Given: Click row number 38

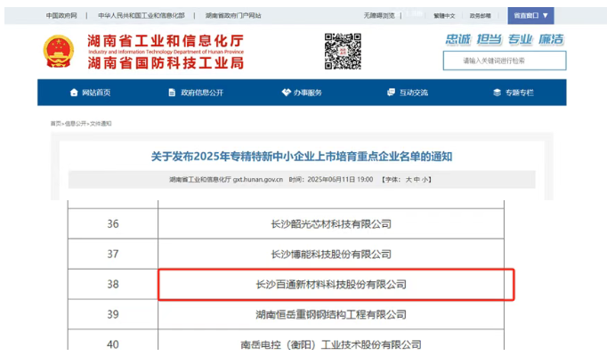Looking at the screenshot, I should (113, 285).
